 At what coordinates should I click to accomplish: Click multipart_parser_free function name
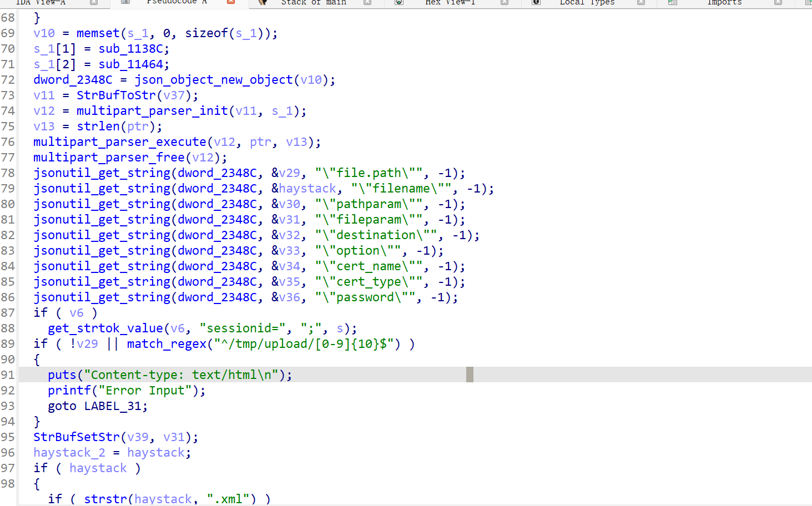109,158
